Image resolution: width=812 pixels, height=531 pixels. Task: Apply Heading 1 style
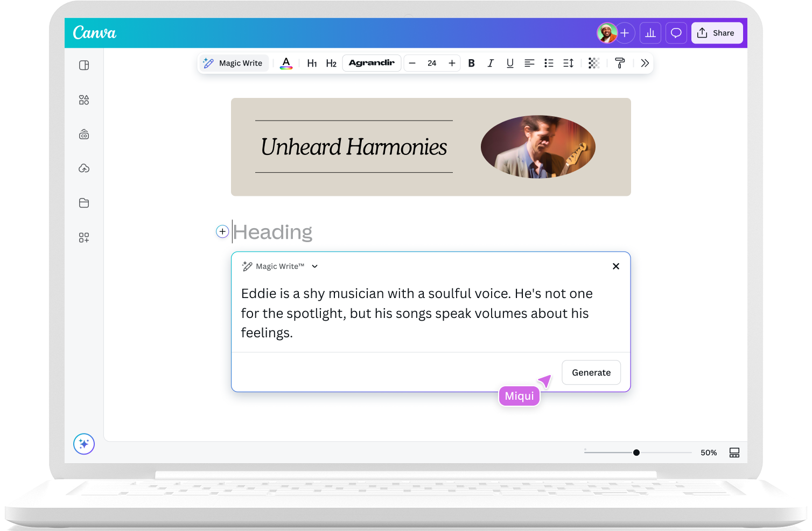312,63
